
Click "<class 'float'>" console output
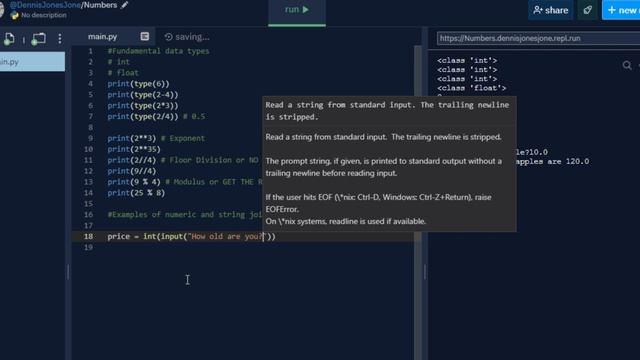471,88
